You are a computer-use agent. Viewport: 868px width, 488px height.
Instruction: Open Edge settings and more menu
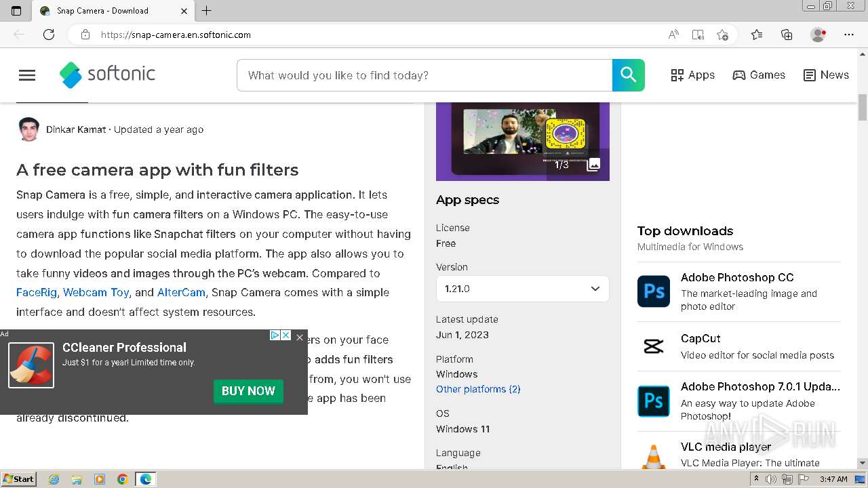(849, 35)
